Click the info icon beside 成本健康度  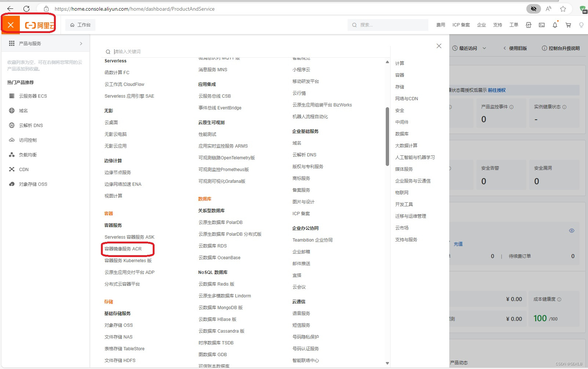(559, 299)
